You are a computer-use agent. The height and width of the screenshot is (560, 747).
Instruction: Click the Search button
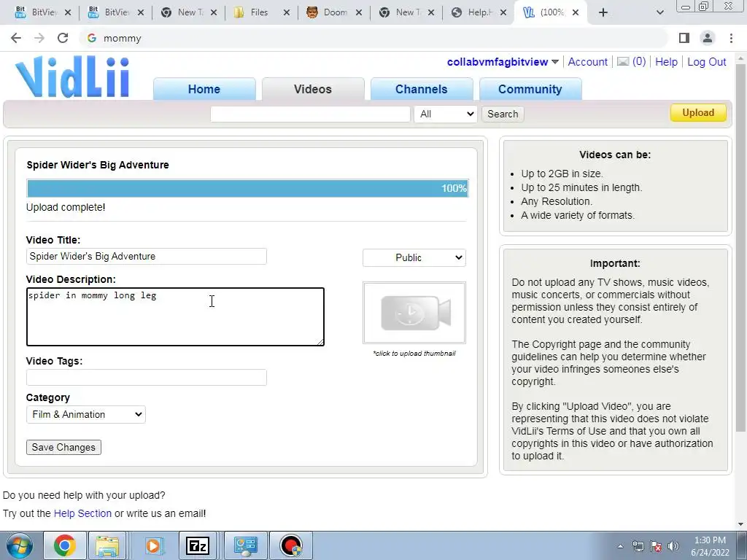[503, 114]
